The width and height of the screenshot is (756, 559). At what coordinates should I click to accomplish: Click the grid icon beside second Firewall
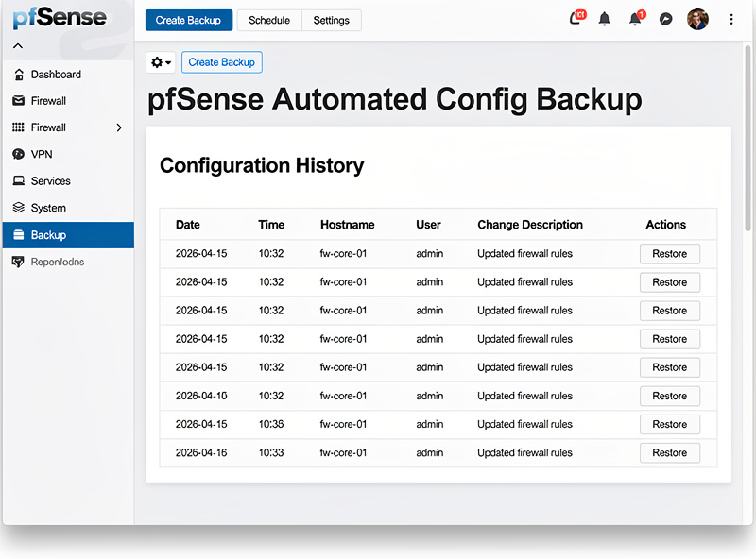tap(18, 127)
